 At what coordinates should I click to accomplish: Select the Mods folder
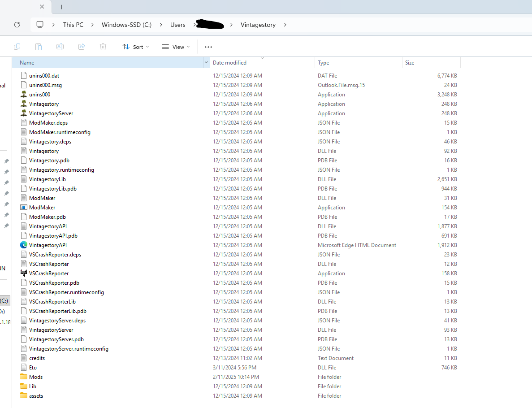point(36,377)
